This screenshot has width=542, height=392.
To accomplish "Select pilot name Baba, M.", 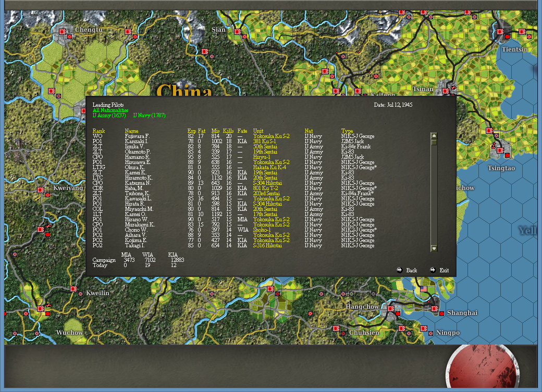I will tap(134, 188).
